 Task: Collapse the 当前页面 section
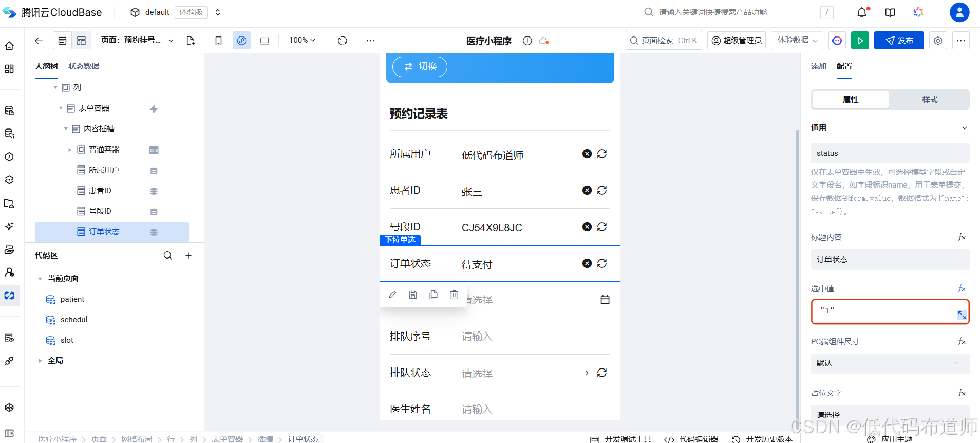click(40, 279)
